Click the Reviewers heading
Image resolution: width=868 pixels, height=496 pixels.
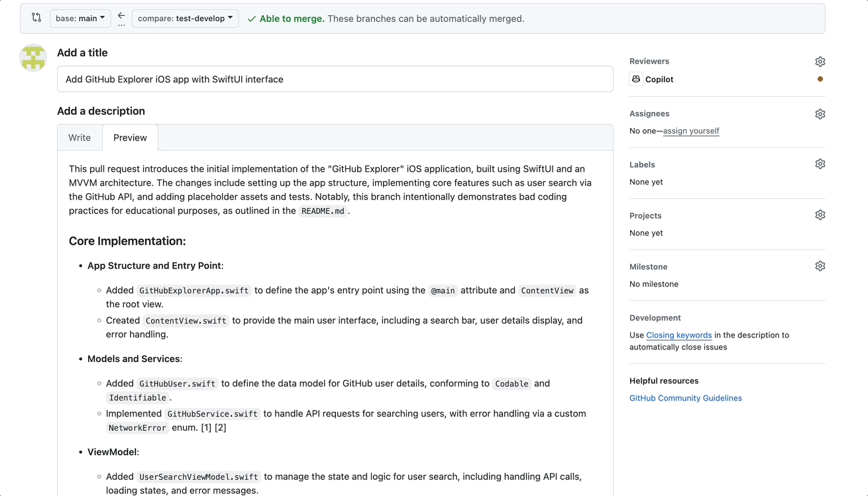coord(649,61)
